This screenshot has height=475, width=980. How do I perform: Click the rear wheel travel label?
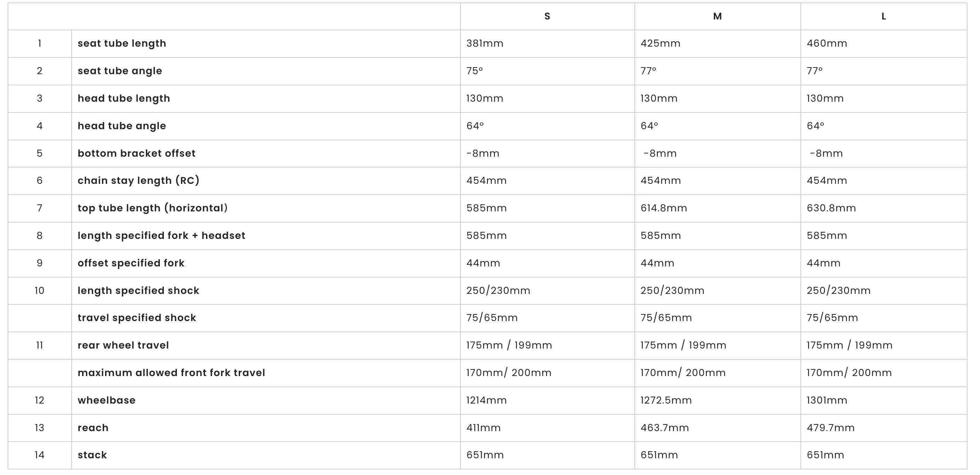[x=123, y=345]
